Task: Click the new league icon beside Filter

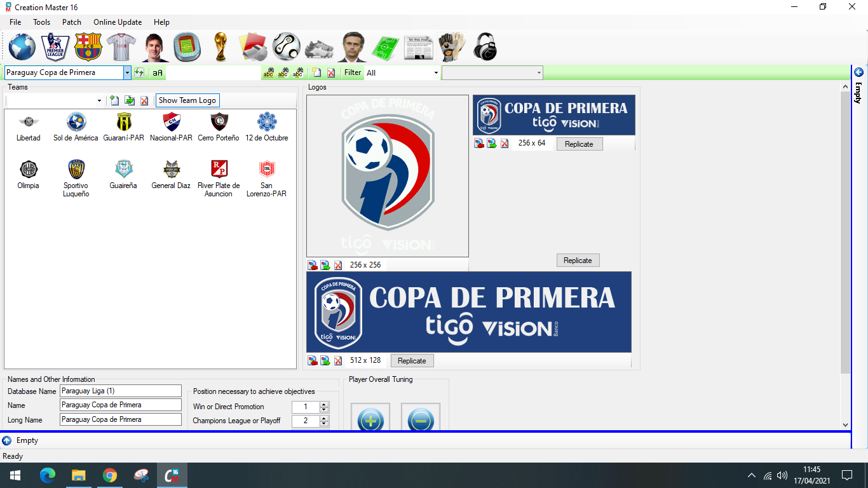Action: point(316,73)
